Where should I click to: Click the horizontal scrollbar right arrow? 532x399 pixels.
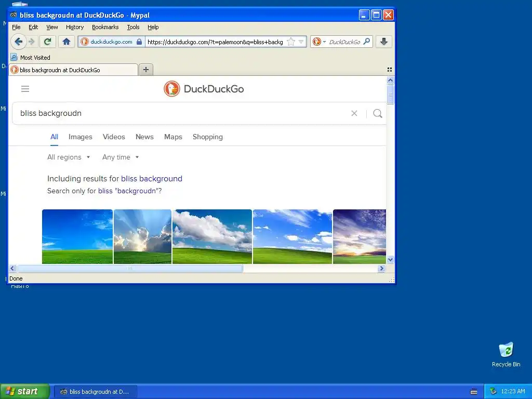point(382,269)
